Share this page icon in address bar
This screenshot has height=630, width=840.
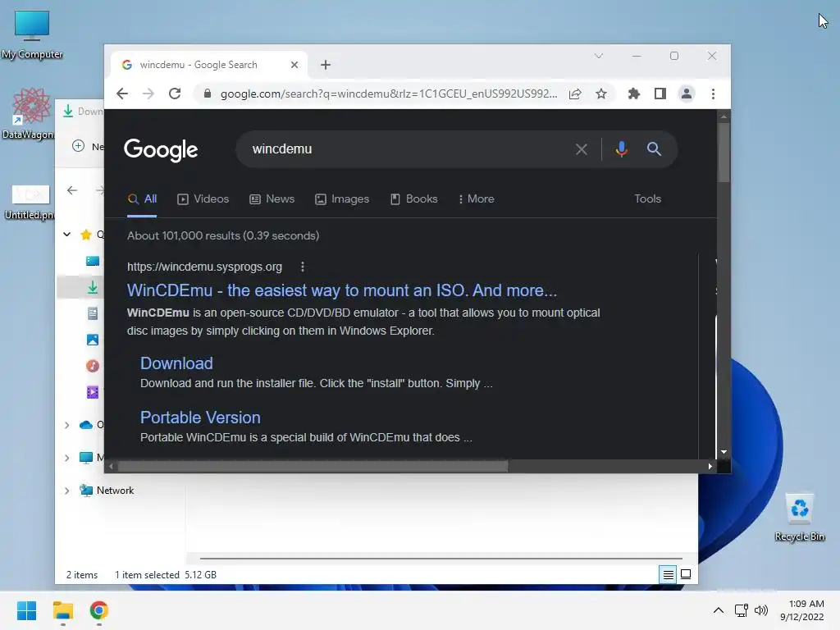(x=575, y=94)
